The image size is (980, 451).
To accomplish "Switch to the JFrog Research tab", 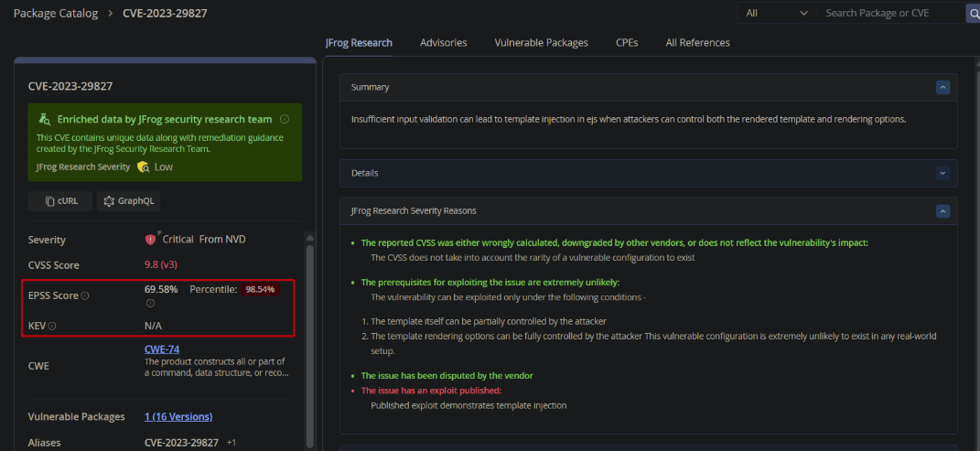I will tap(359, 42).
